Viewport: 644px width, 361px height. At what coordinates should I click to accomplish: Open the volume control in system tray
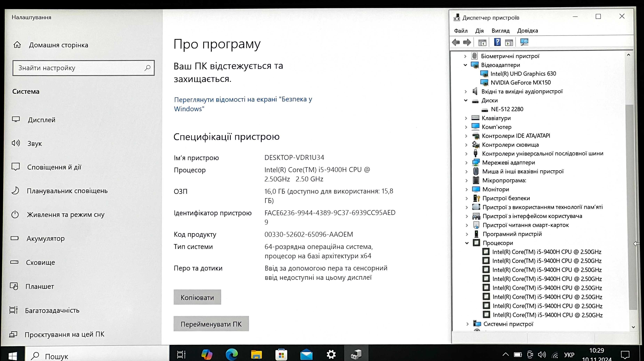tap(542, 355)
